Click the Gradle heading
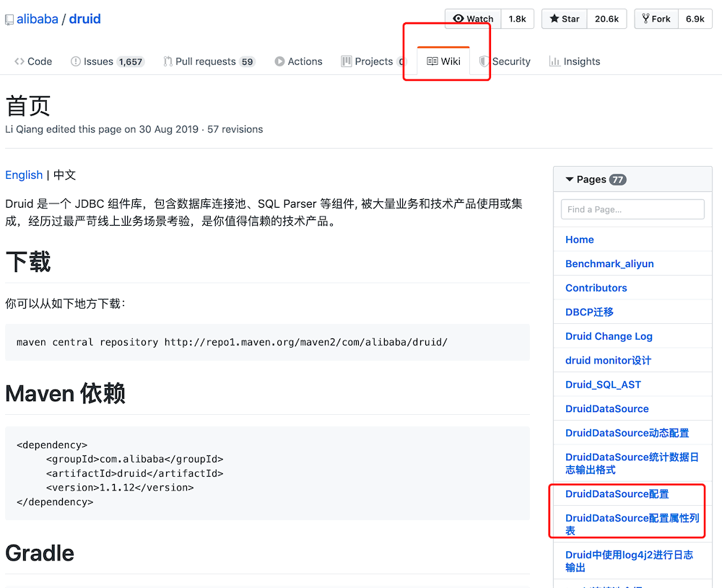Image resolution: width=722 pixels, height=588 pixels. pyautogui.click(x=40, y=553)
